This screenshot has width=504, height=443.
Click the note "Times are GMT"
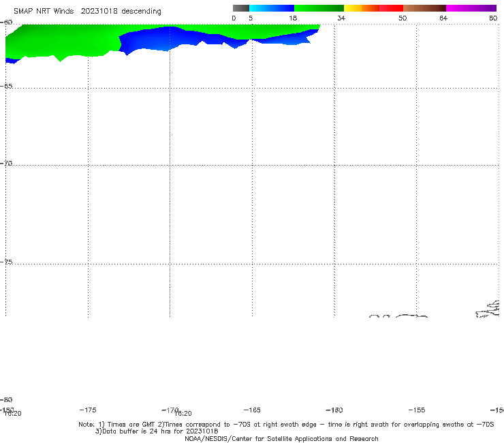(x=131, y=425)
